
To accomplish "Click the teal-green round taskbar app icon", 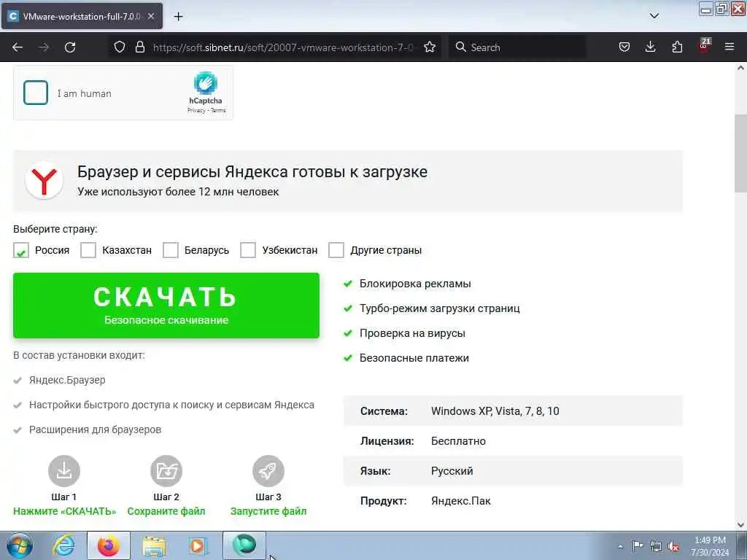I will click(x=244, y=545).
